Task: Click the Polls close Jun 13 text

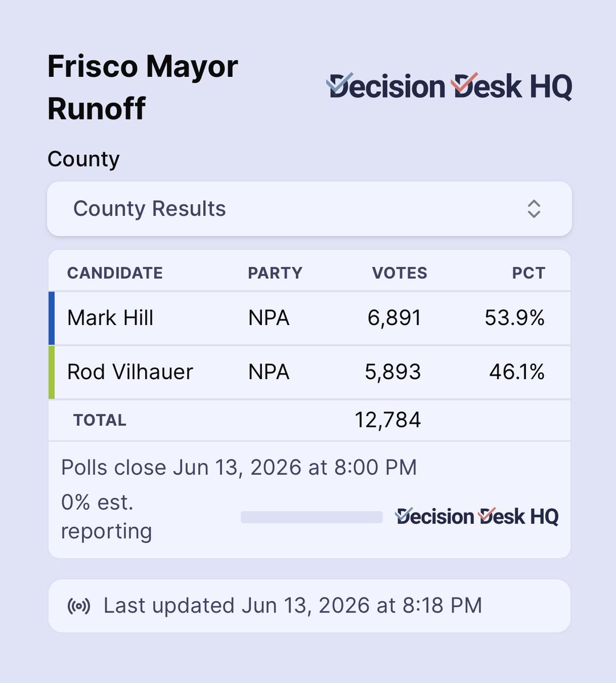Action: [x=239, y=468]
